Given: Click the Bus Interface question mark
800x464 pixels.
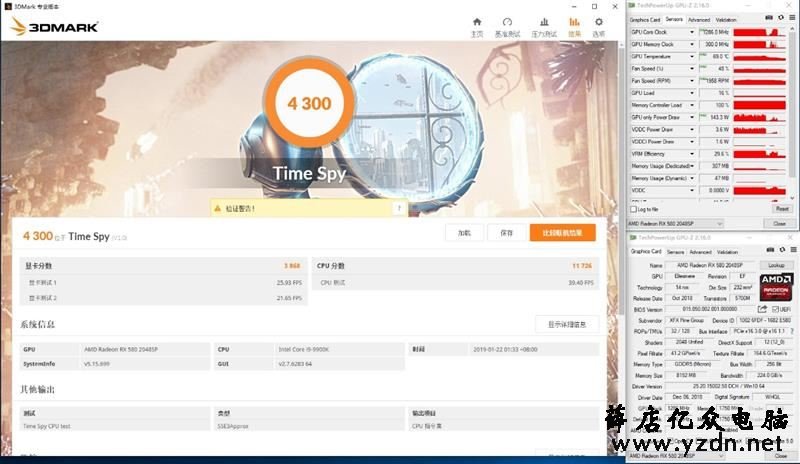Looking at the screenshot, I should (792, 332).
